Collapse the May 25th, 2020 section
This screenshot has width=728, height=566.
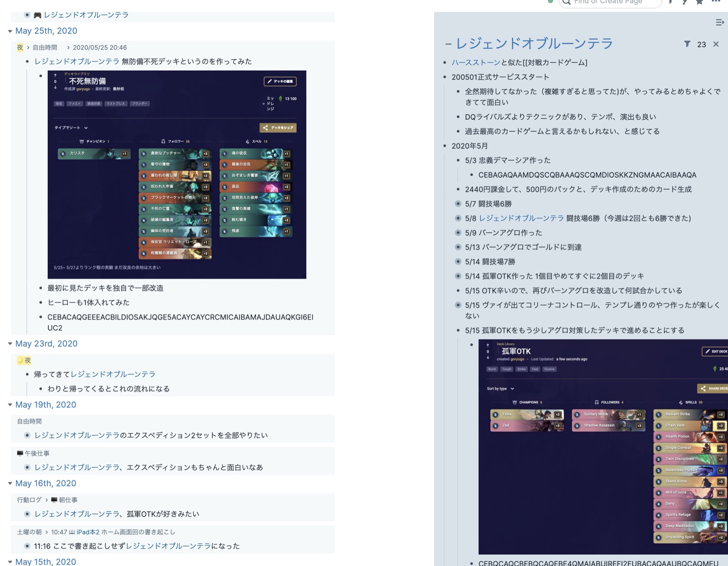tap(10, 31)
